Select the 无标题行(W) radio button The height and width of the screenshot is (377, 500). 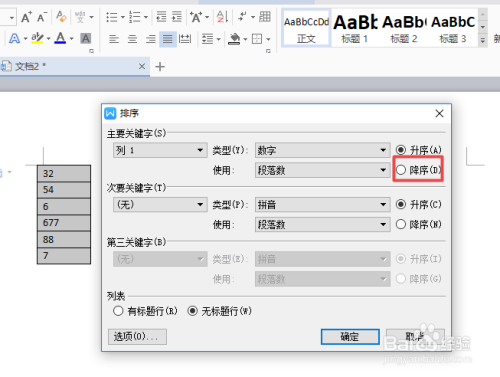coord(192,311)
